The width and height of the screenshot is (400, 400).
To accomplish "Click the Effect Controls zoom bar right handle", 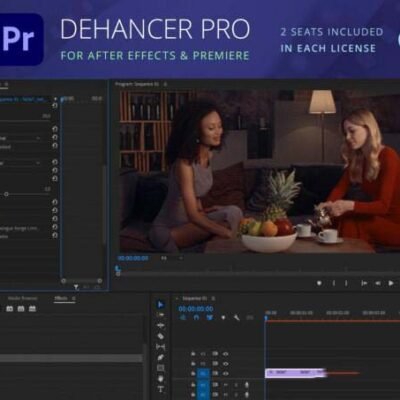I will click(x=99, y=281).
